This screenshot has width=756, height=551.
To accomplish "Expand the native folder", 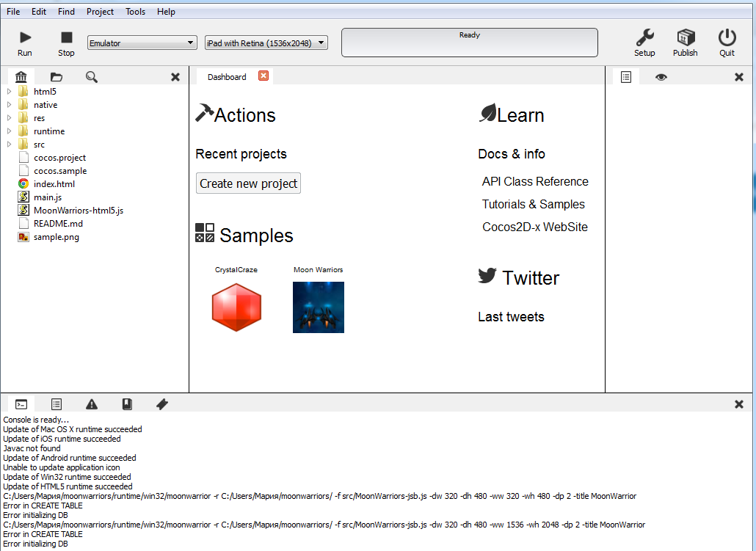I will tap(9, 104).
